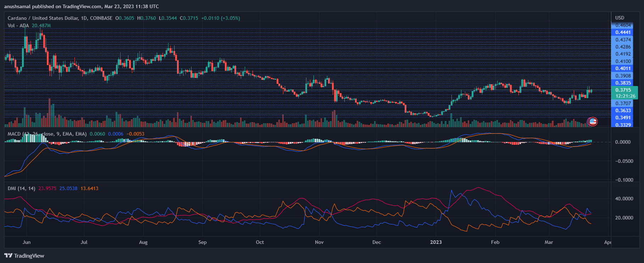
Task: Click the US flag event icon on chart
Action: 593,121
